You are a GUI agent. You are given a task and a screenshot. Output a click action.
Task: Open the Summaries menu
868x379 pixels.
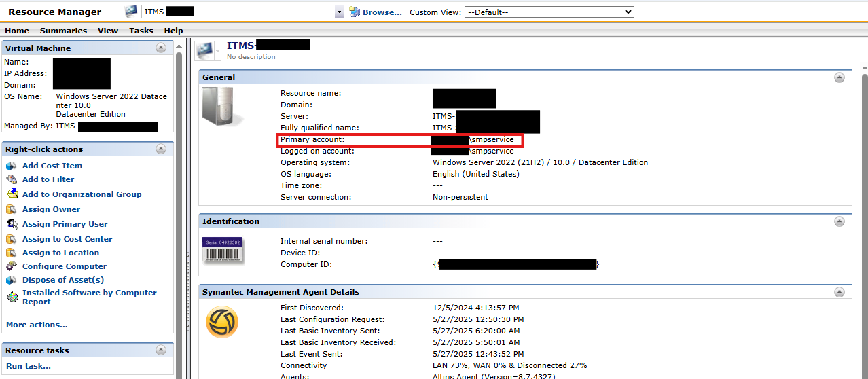63,31
